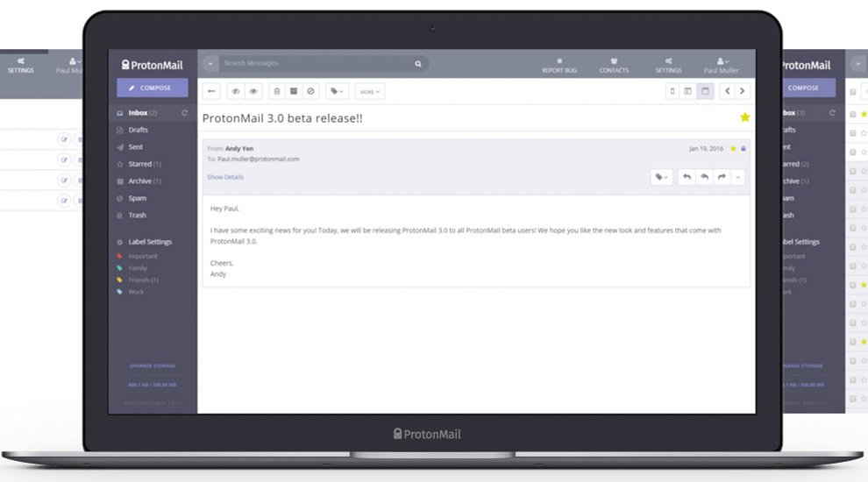Click sender name Andy Yen
Screen dimensions: 868x482
pyautogui.click(x=239, y=148)
